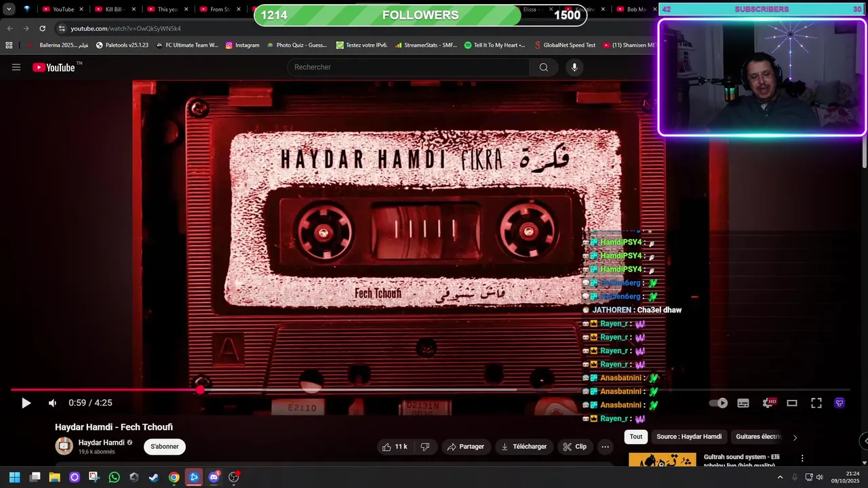Open the bookmarks apps grid icon
Image resolution: width=868 pixels, height=488 pixels.
9,45
